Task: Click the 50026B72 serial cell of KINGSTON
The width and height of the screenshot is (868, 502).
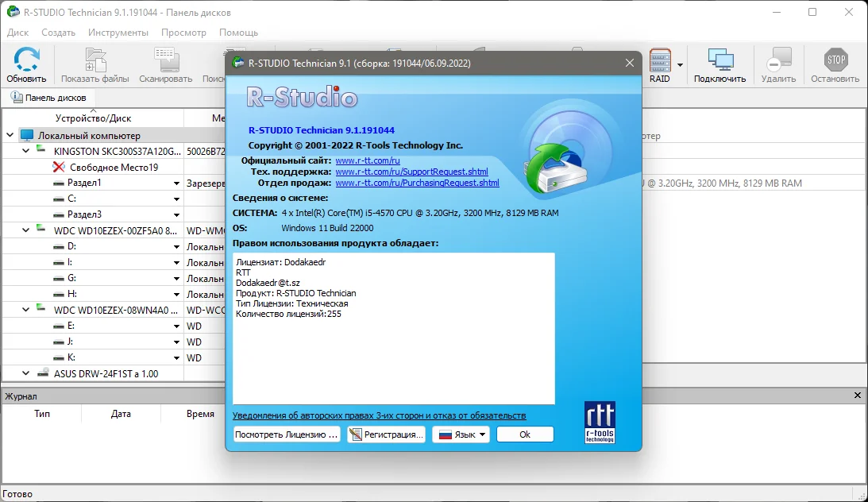Action: pyautogui.click(x=206, y=151)
